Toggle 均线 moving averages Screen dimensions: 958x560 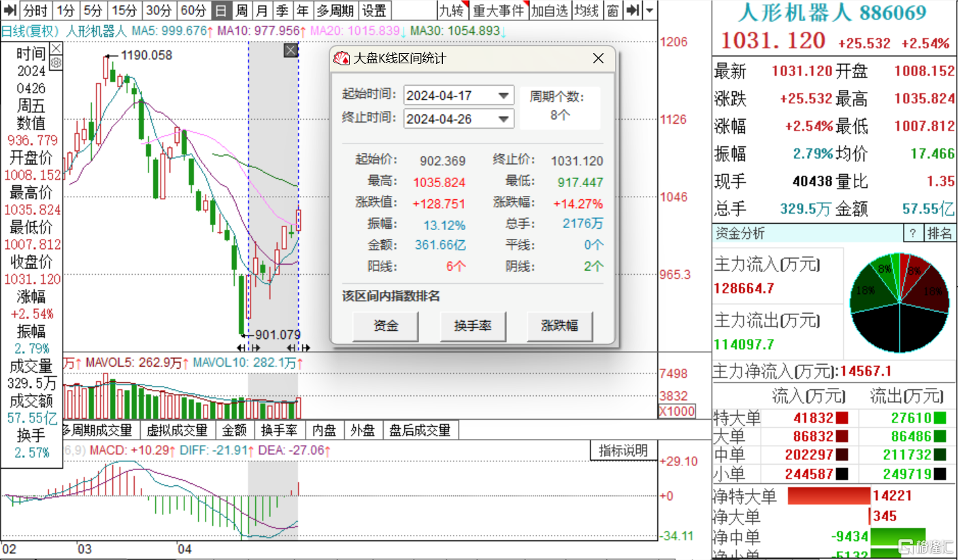[587, 10]
